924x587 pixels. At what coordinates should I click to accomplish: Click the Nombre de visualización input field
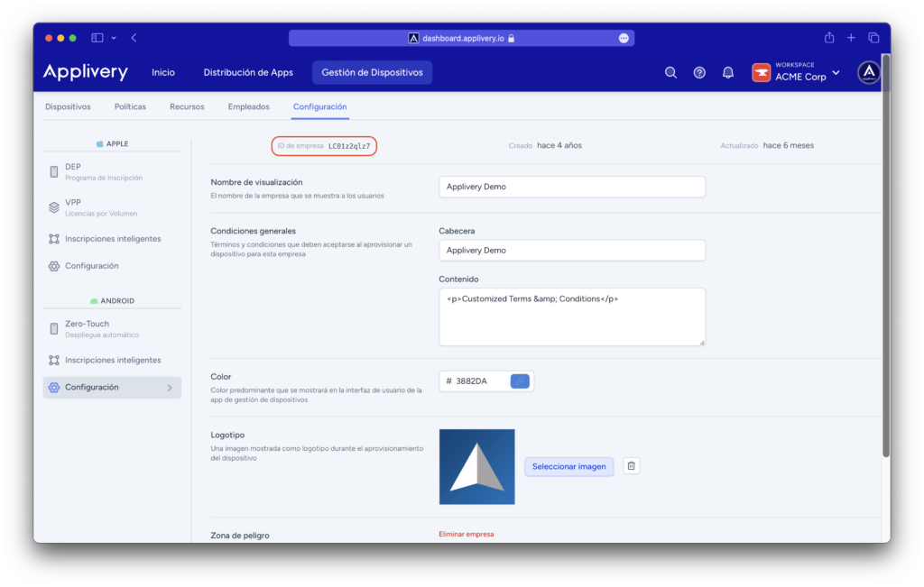tap(571, 187)
